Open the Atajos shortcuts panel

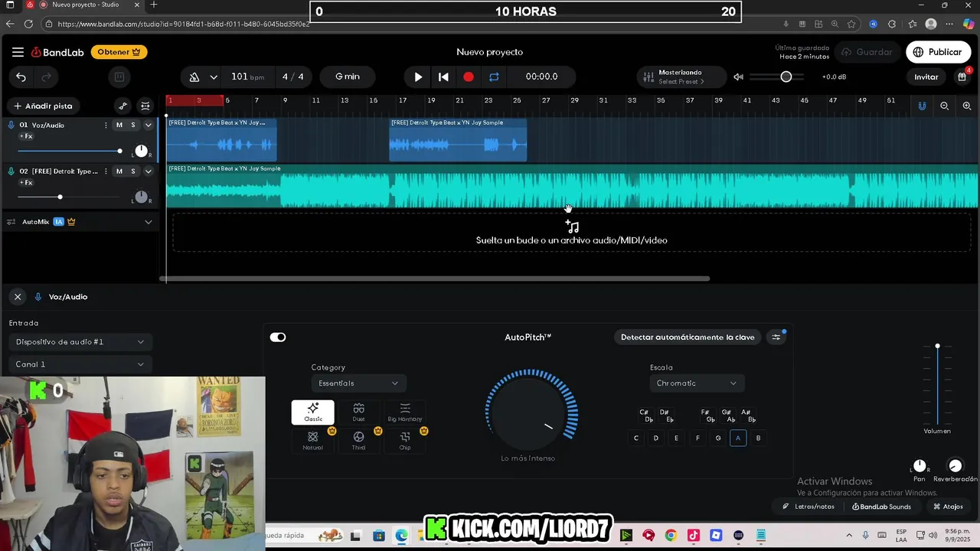pyautogui.click(x=948, y=507)
